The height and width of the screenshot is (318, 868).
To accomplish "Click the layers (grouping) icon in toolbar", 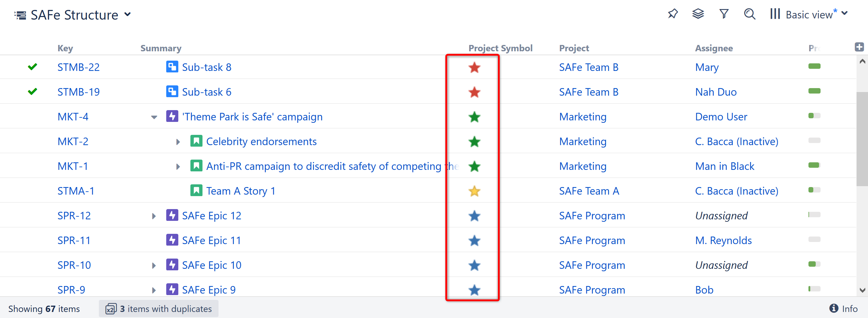I will tap(698, 14).
